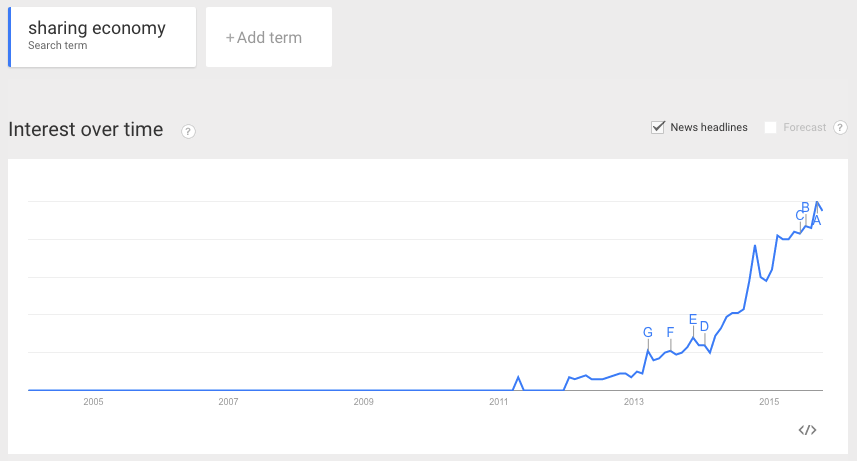
Task: Click news headline marker C
Action: click(800, 215)
